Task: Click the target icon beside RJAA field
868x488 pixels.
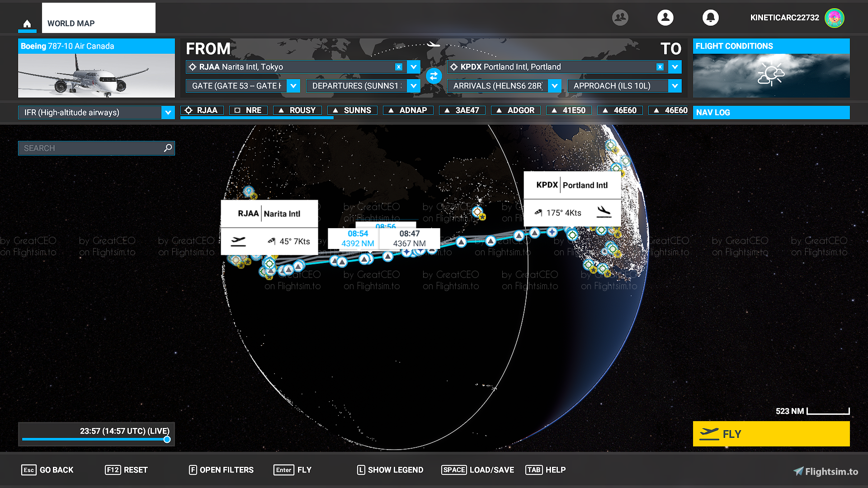Action: click(193, 67)
